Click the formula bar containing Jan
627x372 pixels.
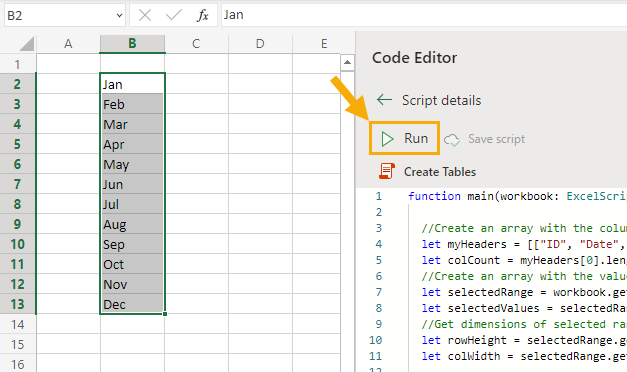point(424,15)
